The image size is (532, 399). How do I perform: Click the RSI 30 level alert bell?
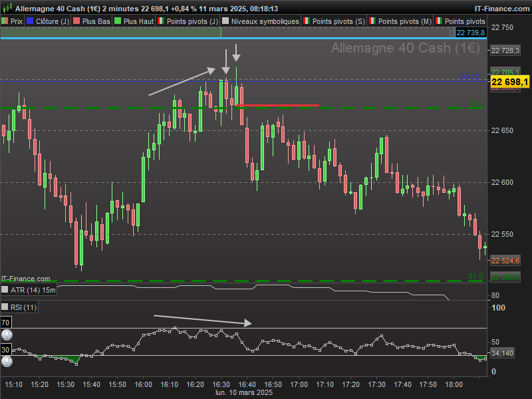pyautogui.click(x=7, y=361)
